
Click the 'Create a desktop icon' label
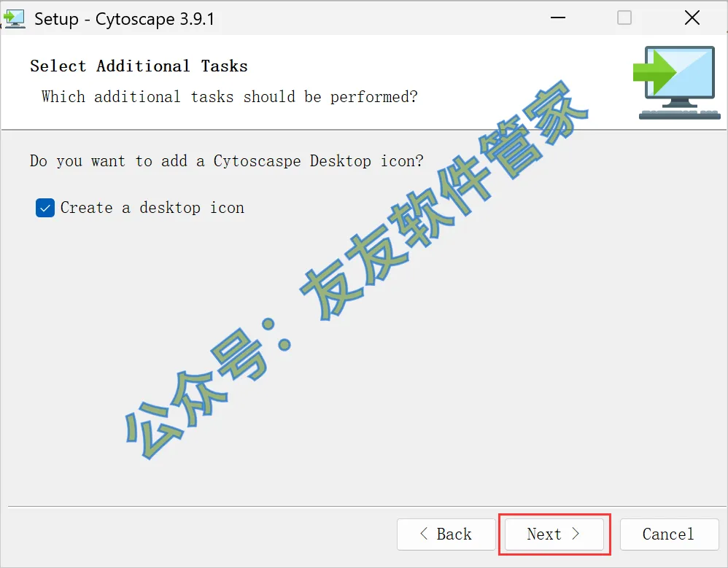click(x=152, y=208)
